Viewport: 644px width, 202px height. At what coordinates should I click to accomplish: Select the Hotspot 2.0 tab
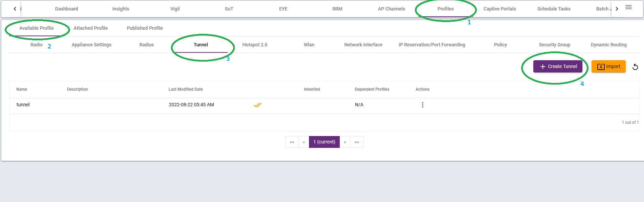255,45
